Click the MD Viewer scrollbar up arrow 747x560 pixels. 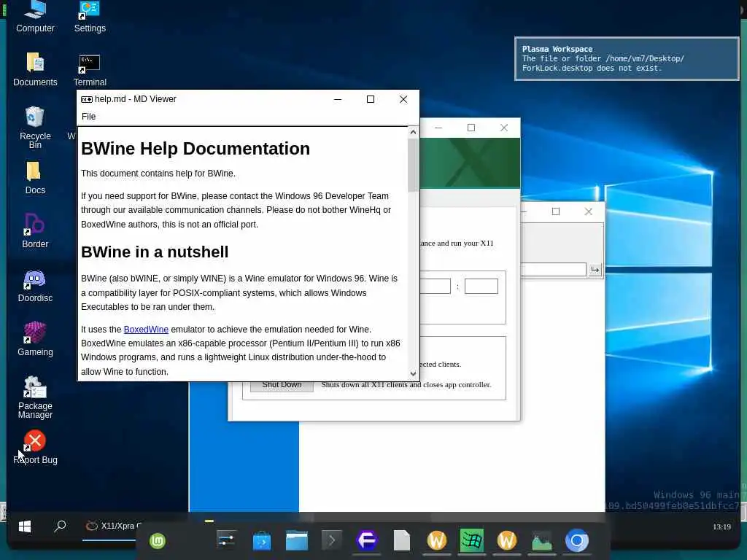(x=413, y=133)
